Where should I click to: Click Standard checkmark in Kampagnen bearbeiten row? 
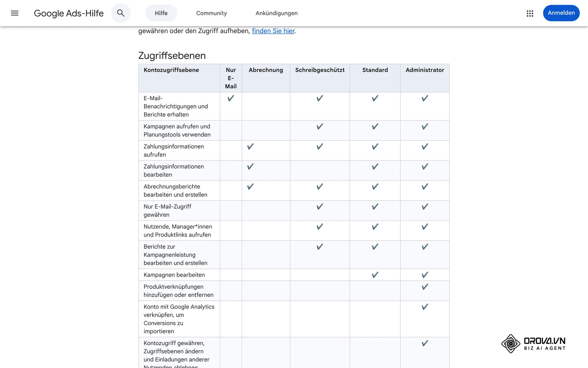375,275
